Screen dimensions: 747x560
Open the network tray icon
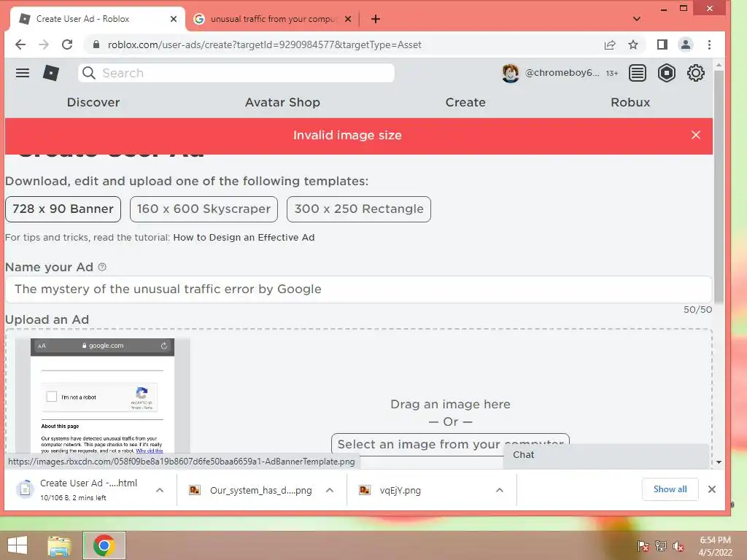click(x=661, y=546)
